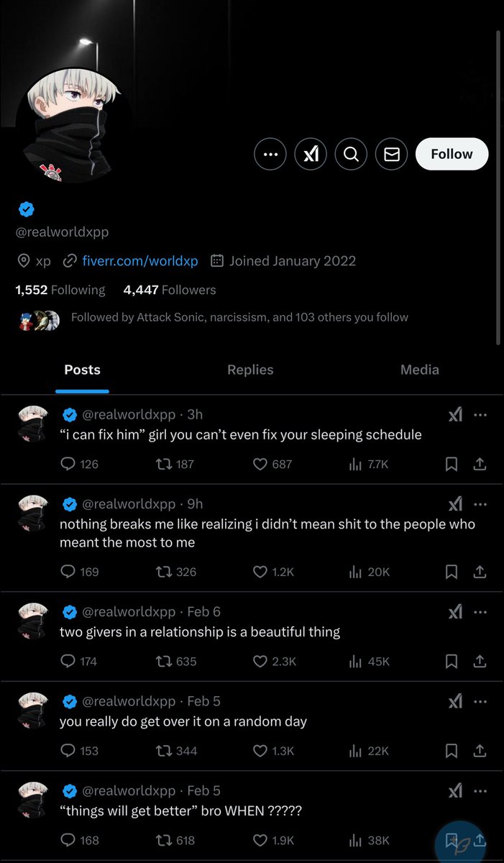Follow the realworldxpp account

point(452,154)
